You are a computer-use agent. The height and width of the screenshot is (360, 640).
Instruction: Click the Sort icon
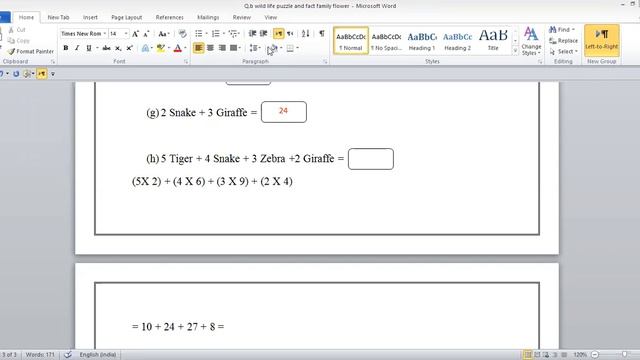305,33
